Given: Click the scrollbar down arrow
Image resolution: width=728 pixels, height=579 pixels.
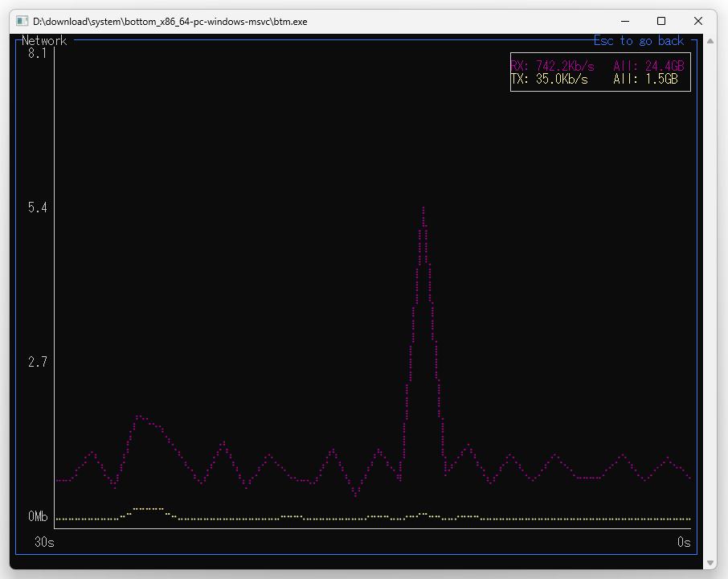Looking at the screenshot, I should pyautogui.click(x=710, y=562).
